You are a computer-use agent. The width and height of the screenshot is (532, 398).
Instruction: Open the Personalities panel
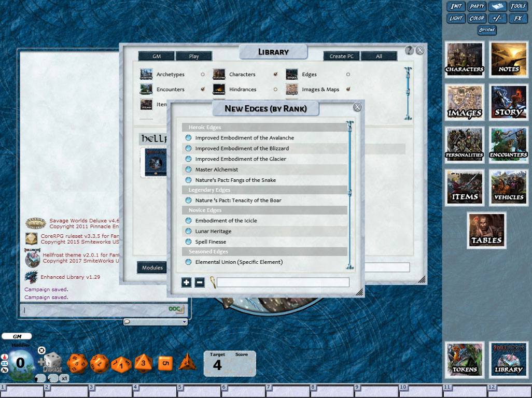point(464,144)
